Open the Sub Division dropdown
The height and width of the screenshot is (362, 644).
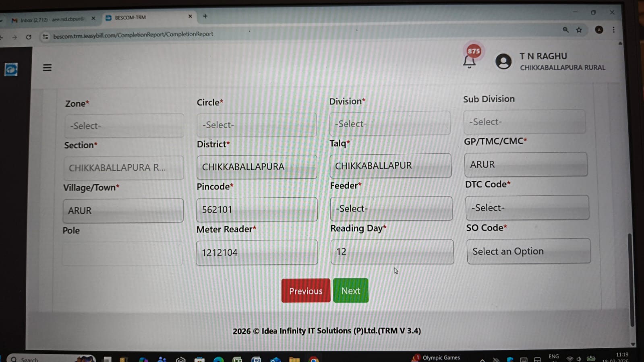(x=524, y=122)
